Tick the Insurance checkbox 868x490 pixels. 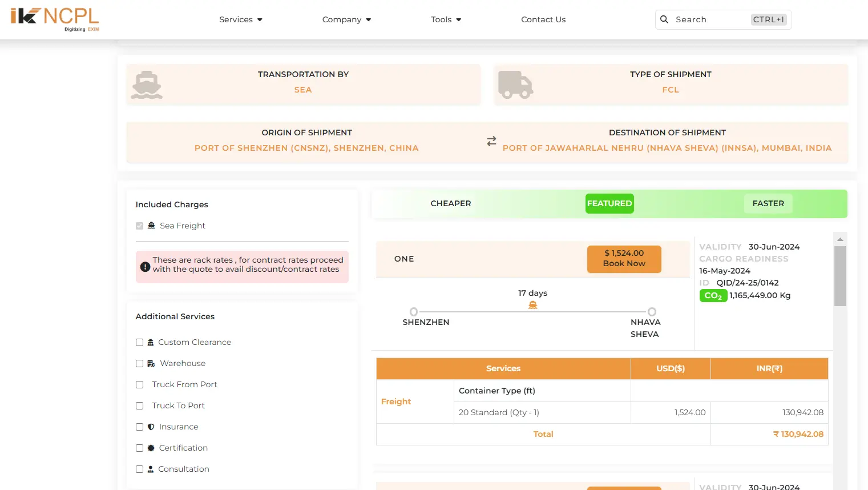139,427
